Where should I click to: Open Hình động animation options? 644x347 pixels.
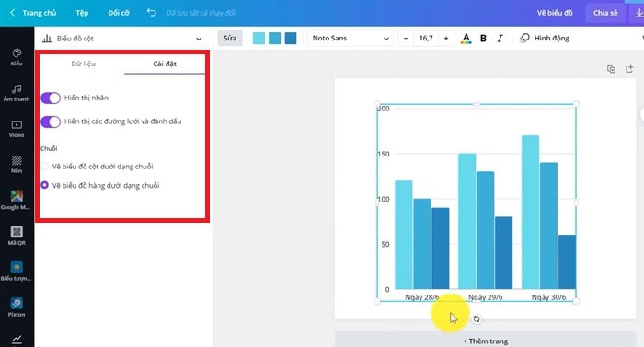point(545,39)
